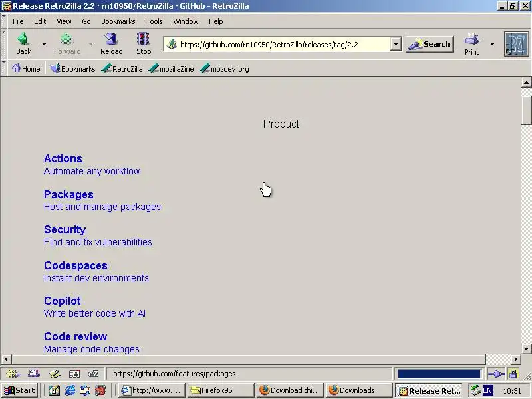Open the RetroZilla bookmark
The image size is (532, 399).
pyautogui.click(x=122, y=69)
